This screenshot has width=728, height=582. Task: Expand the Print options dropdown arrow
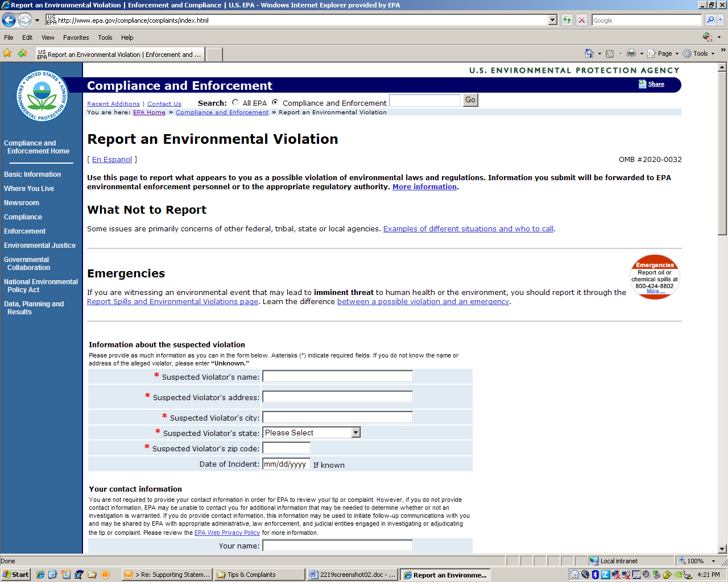pos(642,53)
